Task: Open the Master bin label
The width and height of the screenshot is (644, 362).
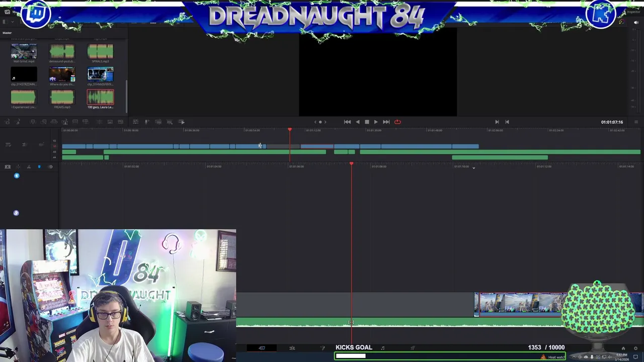Action: [x=7, y=33]
